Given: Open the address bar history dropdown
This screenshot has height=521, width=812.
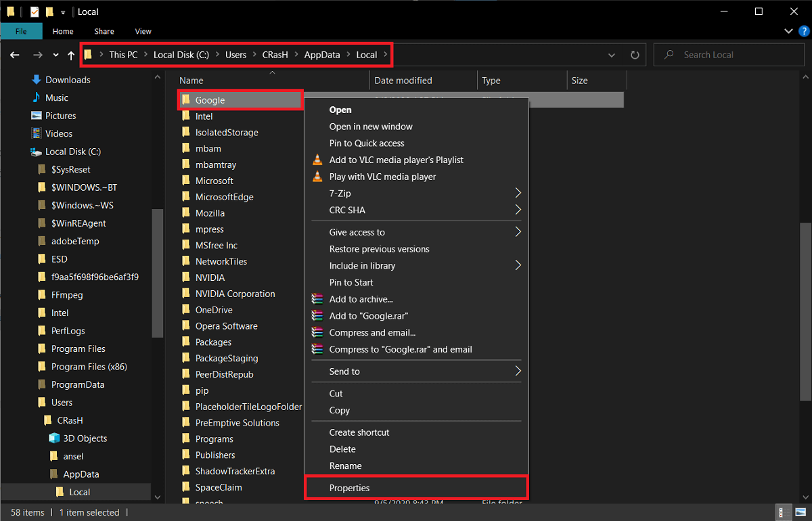Looking at the screenshot, I should click(x=612, y=55).
